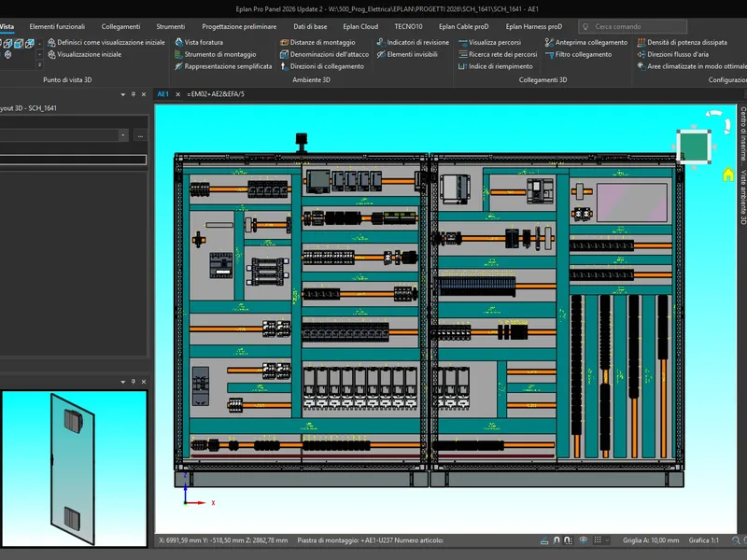Image resolution: width=747 pixels, height=560 pixels.
Task: Show Direzioni flusso d'aria
Action: tap(672, 54)
